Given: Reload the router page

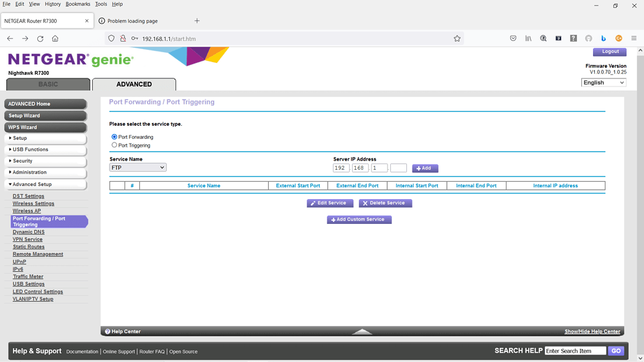Looking at the screenshot, I should coord(40,38).
